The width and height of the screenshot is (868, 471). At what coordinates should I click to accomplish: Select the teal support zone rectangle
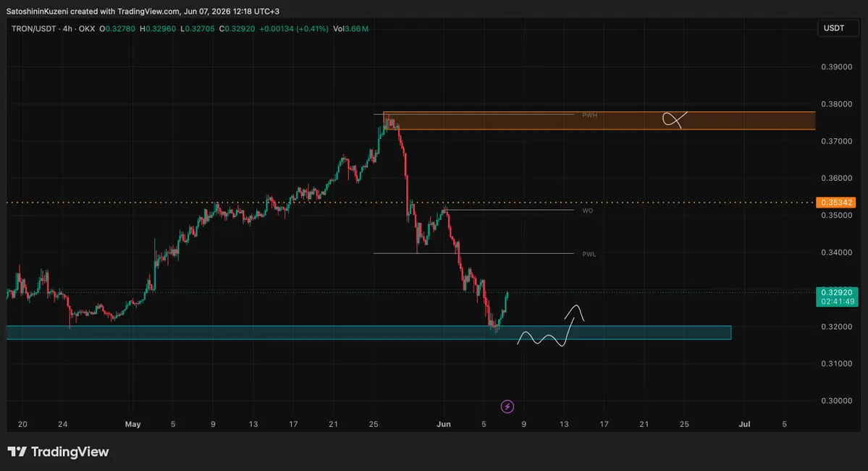[x=368, y=332]
